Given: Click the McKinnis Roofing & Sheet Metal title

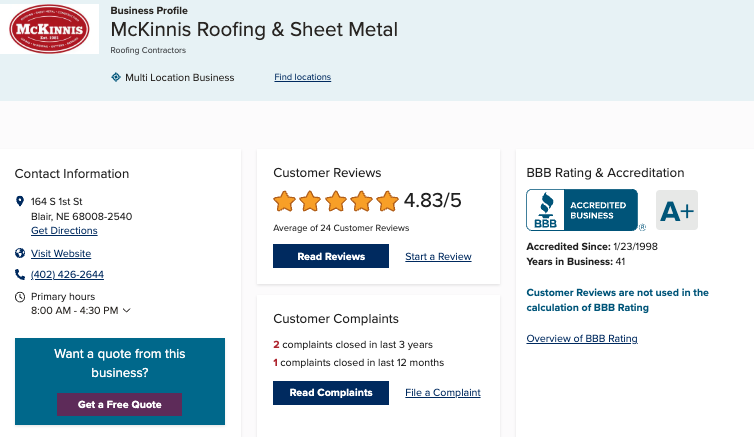Looking at the screenshot, I should click(254, 30).
